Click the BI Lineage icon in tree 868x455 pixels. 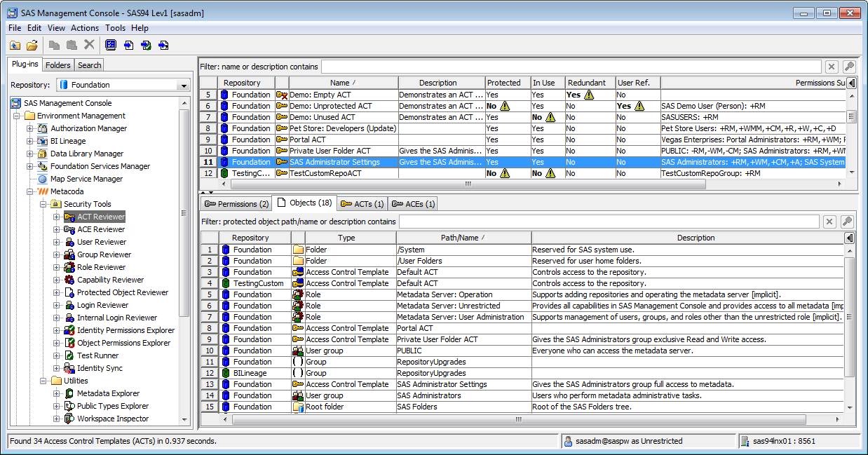point(43,141)
